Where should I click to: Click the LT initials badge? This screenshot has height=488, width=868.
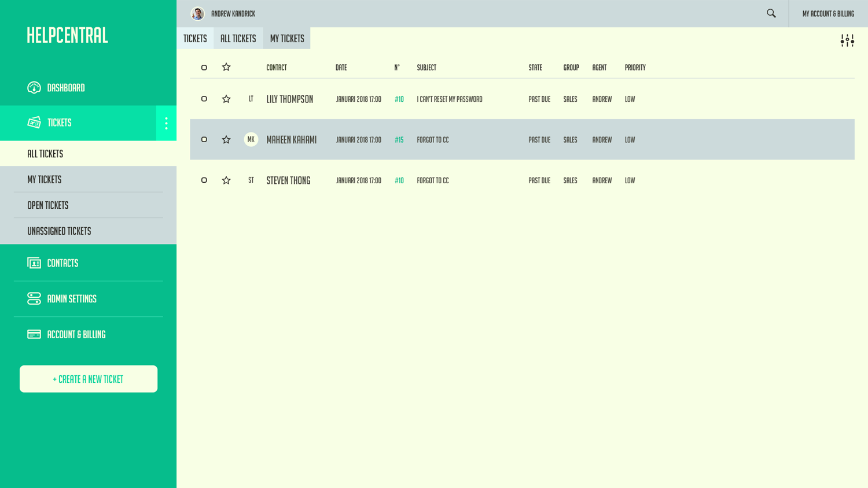pos(251,99)
